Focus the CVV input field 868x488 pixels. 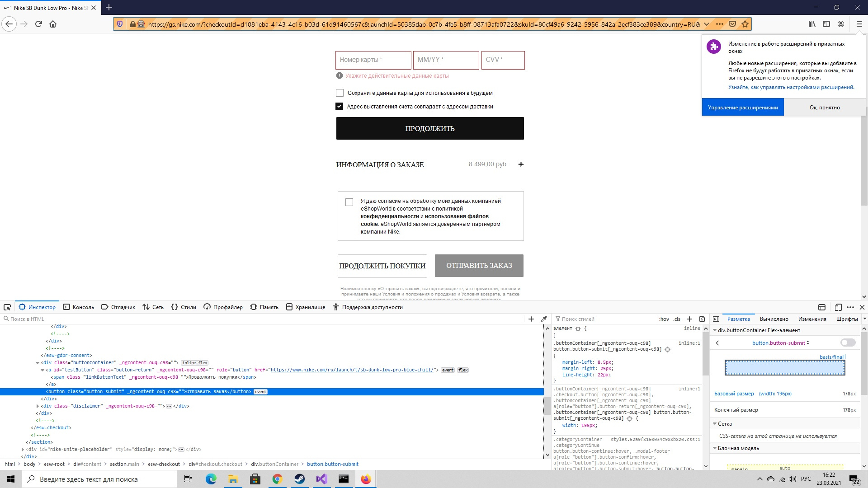click(x=503, y=60)
